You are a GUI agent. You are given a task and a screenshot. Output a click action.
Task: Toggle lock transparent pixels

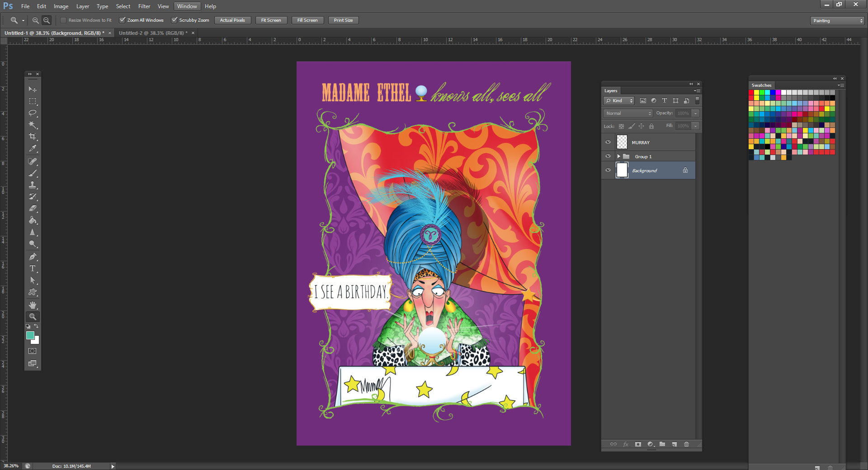pyautogui.click(x=621, y=126)
